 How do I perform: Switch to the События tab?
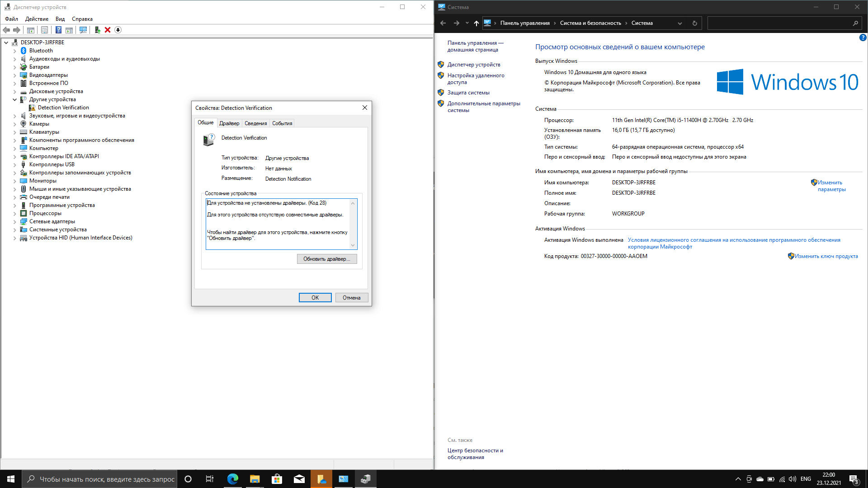(x=282, y=123)
